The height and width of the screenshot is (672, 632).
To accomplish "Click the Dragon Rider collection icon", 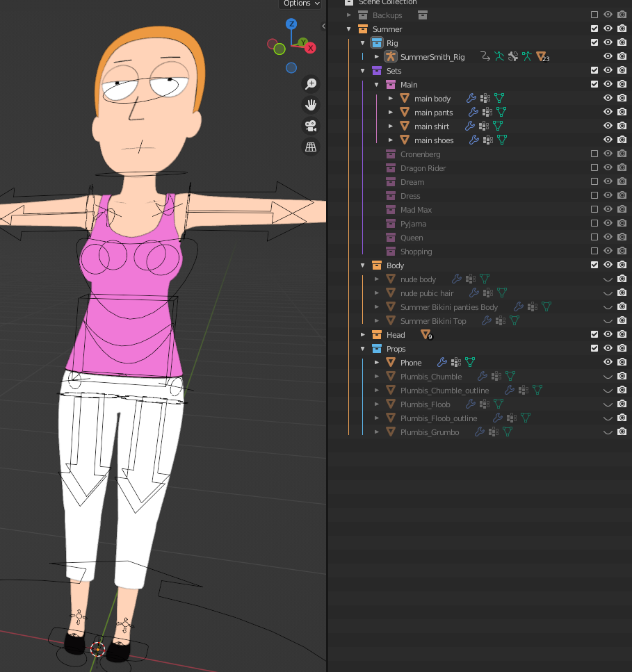I will point(391,168).
